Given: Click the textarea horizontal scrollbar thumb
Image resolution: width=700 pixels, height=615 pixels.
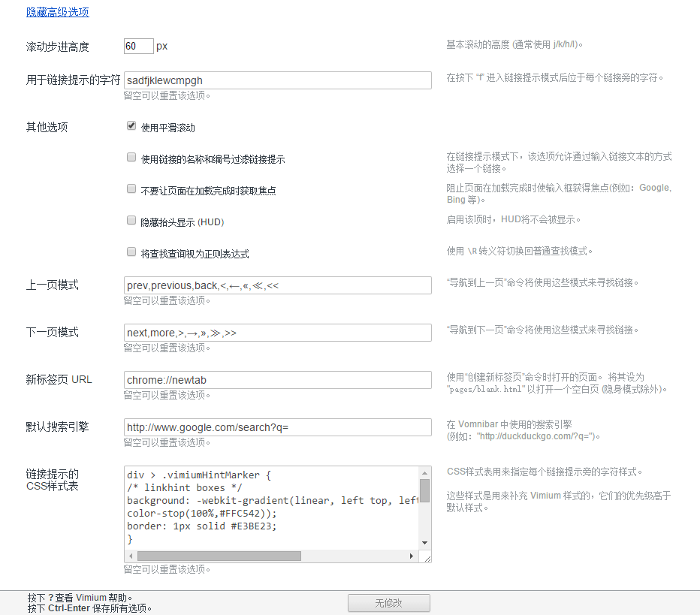Looking at the screenshot, I should (219, 556).
